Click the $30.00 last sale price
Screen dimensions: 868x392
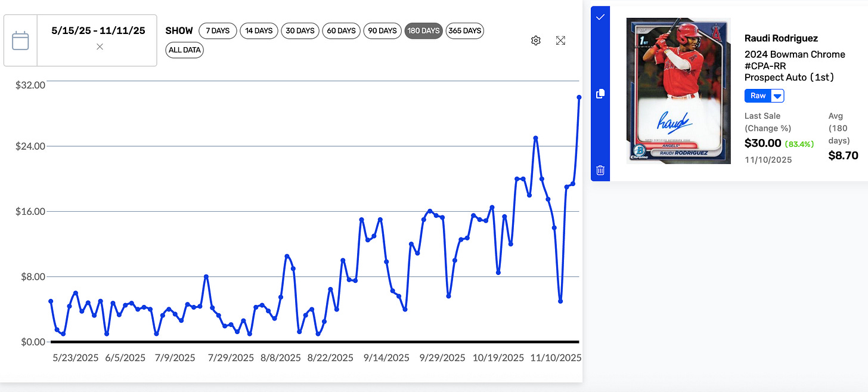coord(762,143)
